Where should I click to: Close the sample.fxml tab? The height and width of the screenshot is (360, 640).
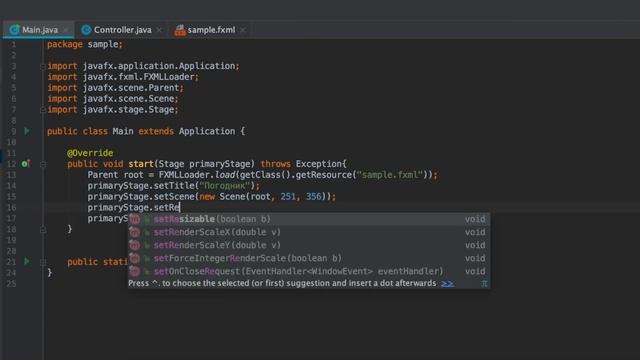point(243,30)
